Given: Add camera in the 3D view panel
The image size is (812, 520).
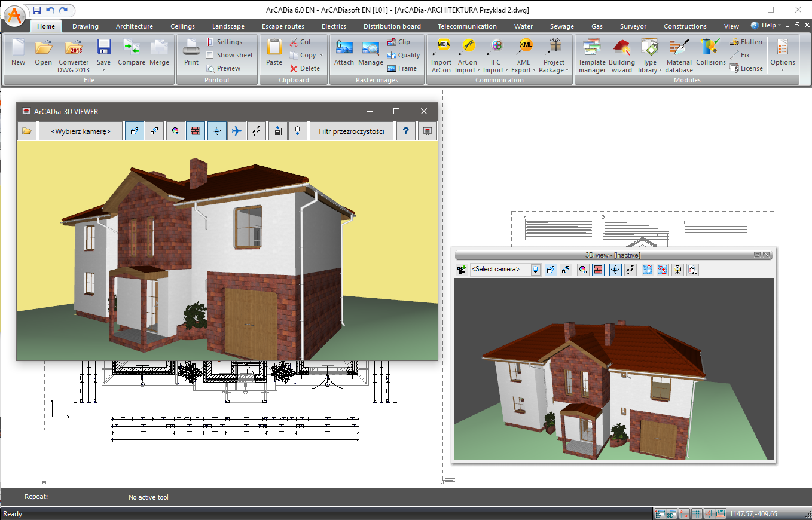Looking at the screenshot, I should [461, 270].
